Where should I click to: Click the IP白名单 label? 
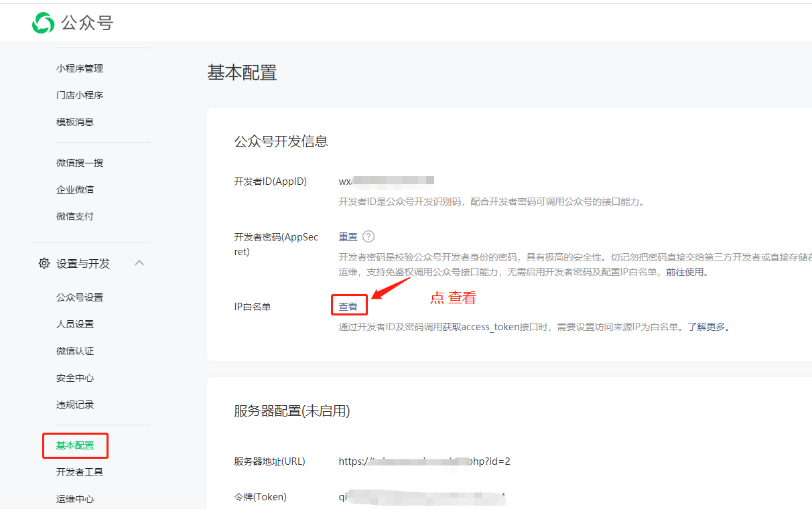253,307
